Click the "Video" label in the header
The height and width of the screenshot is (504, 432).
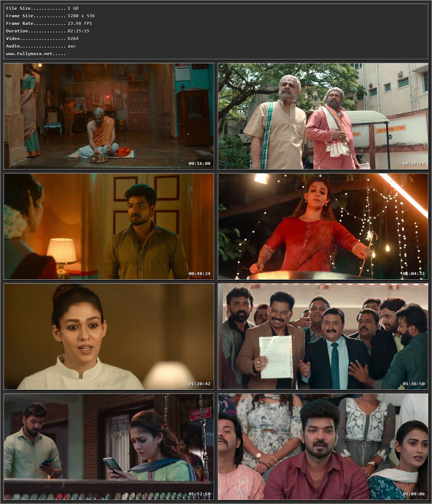pos(13,39)
